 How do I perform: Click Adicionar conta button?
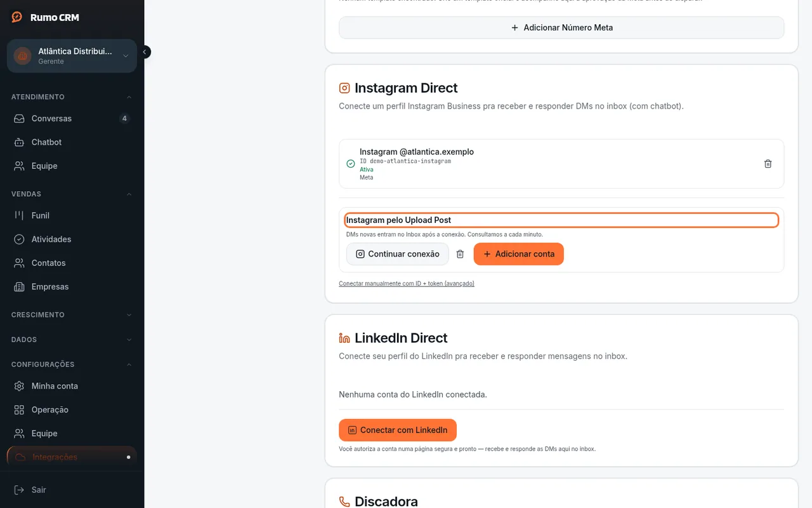(518, 254)
